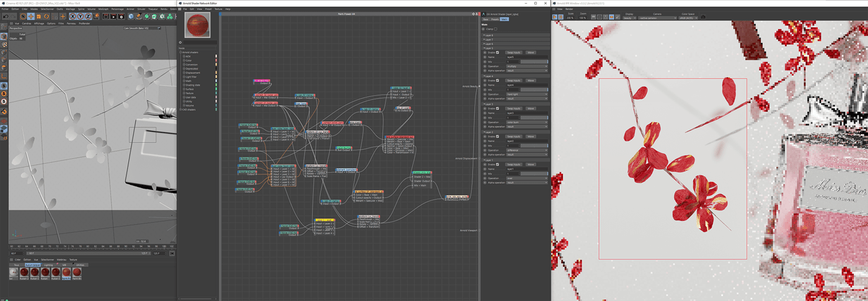Select the Rotate tool icon
Image resolution: width=868 pixels, height=301 pixels.
[x=47, y=17]
